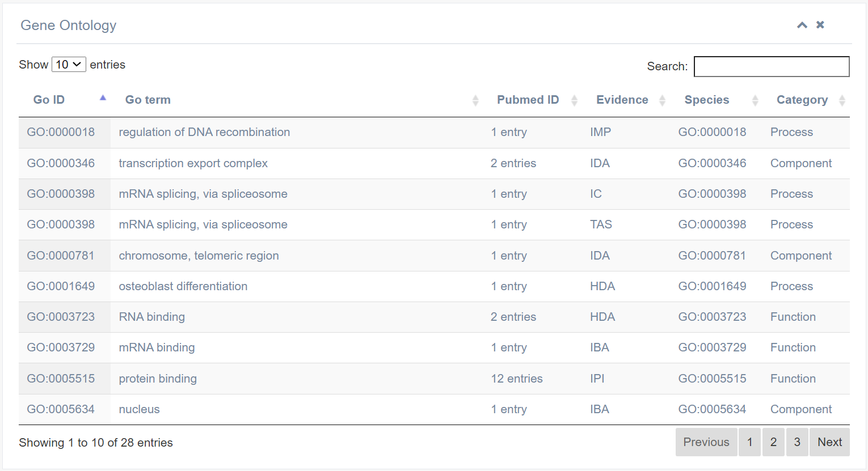The image size is (868, 471).
Task: Select "mRNA splicing, via spliceosome" in the IC row
Action: tap(203, 194)
